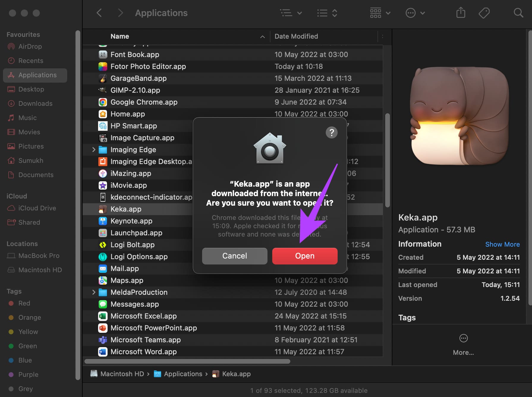Click the Open button in dialog
This screenshot has height=397, width=532.
click(x=305, y=256)
